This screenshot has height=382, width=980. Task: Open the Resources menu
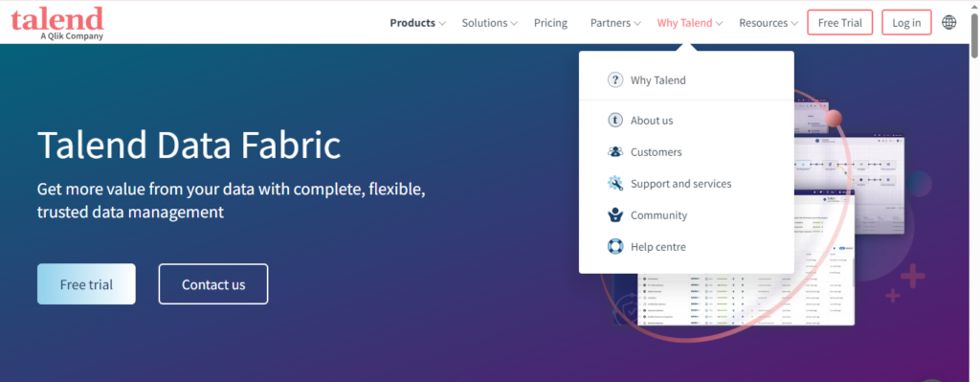763,23
